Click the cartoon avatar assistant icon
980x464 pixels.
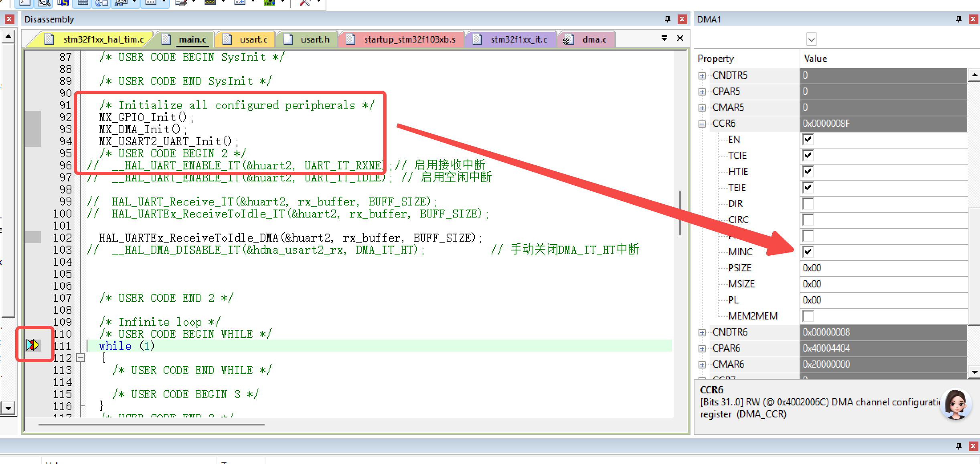(x=956, y=404)
